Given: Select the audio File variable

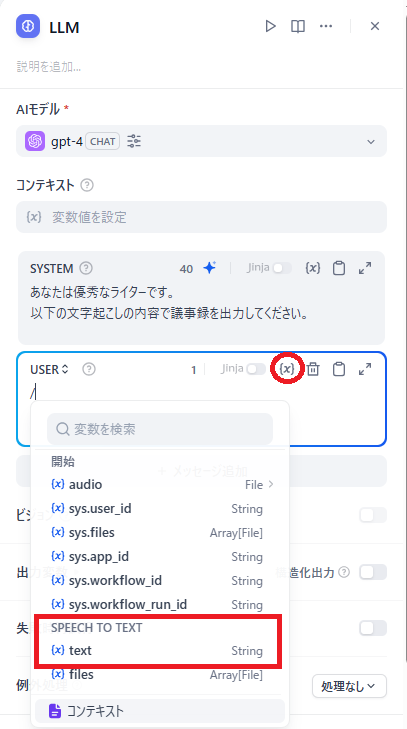Looking at the screenshot, I should click(160, 485).
